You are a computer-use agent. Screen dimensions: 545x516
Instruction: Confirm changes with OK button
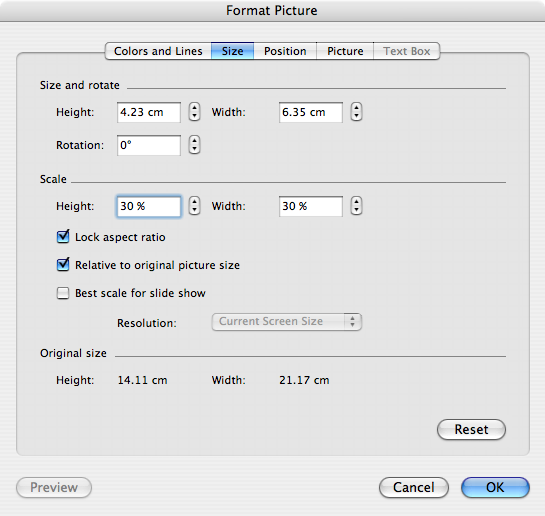[495, 487]
